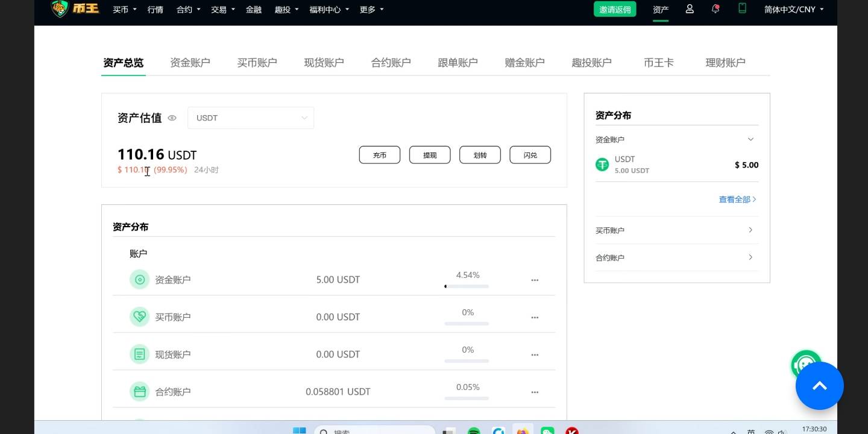Switch to the 合约账户 tab
The height and width of the screenshot is (434, 868).
pos(391,63)
